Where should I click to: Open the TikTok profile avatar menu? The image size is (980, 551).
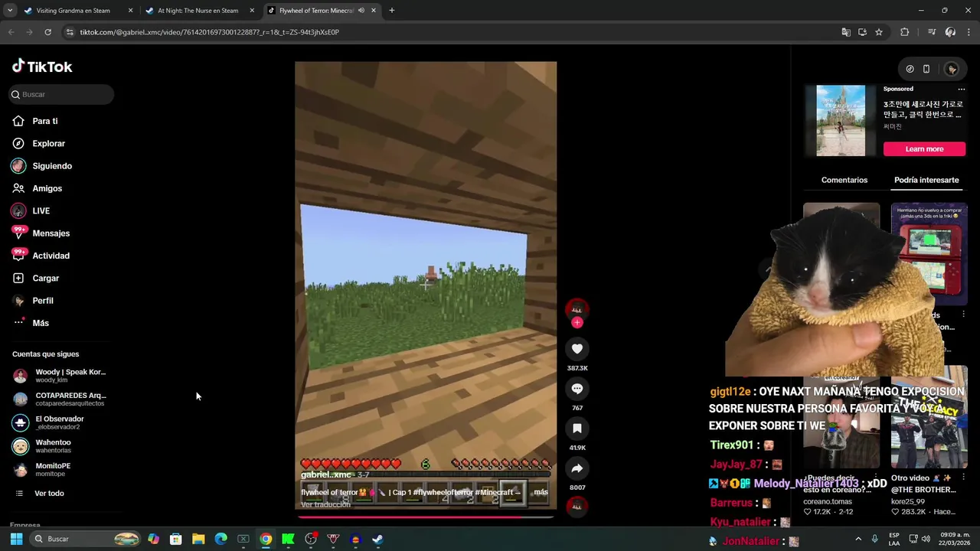click(952, 69)
